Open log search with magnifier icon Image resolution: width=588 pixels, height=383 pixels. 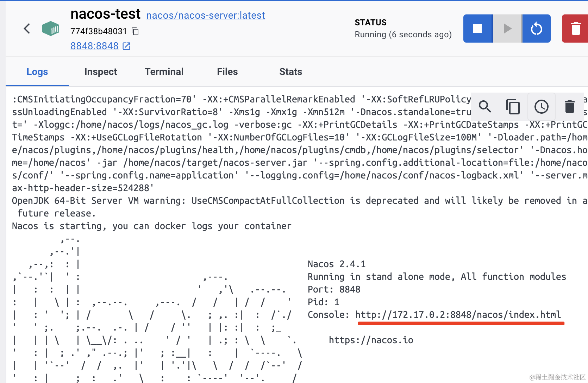click(485, 106)
